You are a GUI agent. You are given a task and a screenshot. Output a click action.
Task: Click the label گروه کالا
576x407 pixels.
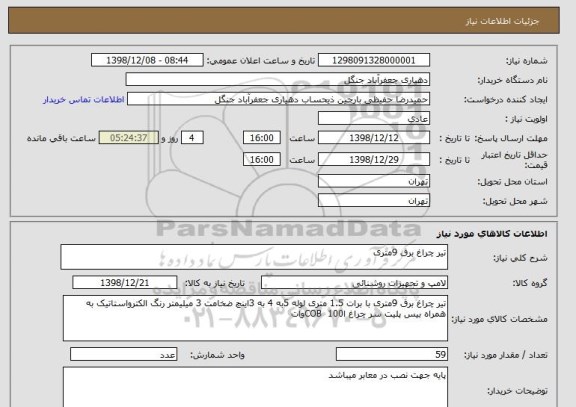click(530, 283)
